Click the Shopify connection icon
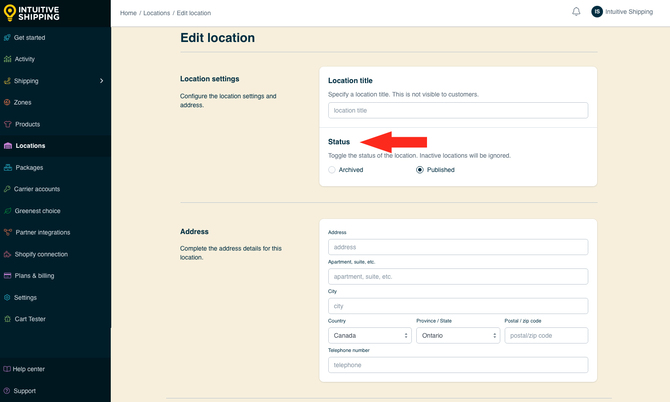The height and width of the screenshot is (402, 670). 7,254
